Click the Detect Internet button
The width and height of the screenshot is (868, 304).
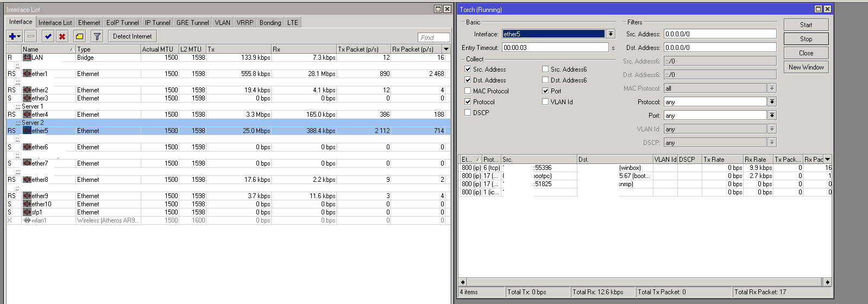pos(133,36)
